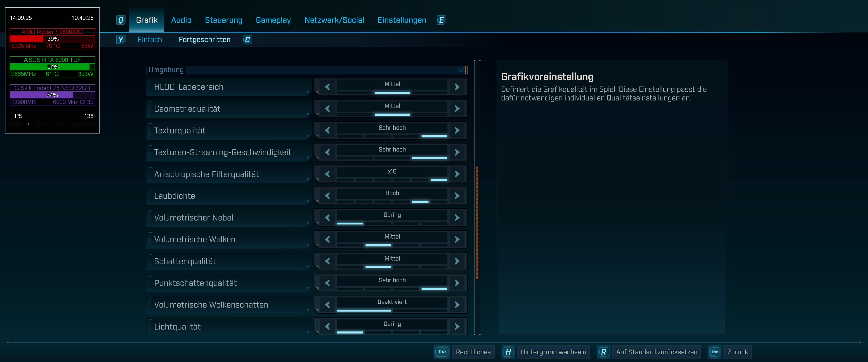Open the Audio tab

[181, 20]
